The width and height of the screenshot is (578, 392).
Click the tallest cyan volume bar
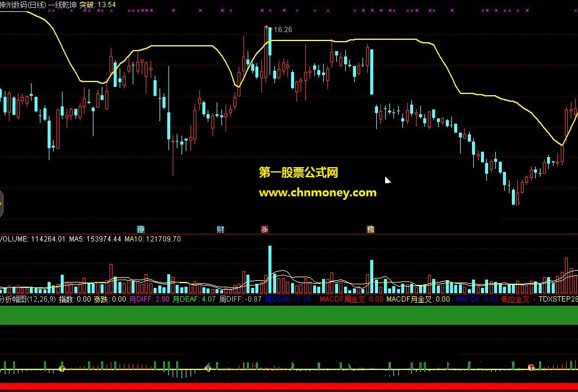[270, 269]
